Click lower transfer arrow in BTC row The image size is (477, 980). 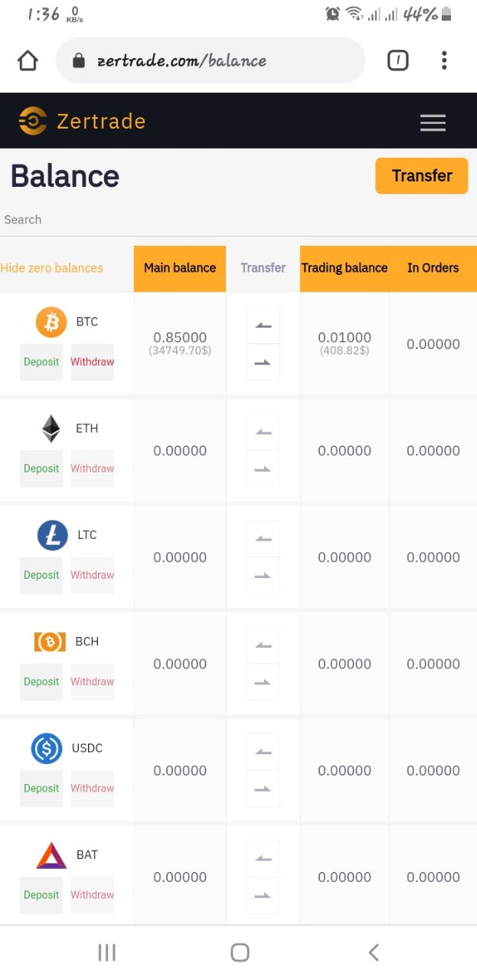pyautogui.click(x=263, y=362)
